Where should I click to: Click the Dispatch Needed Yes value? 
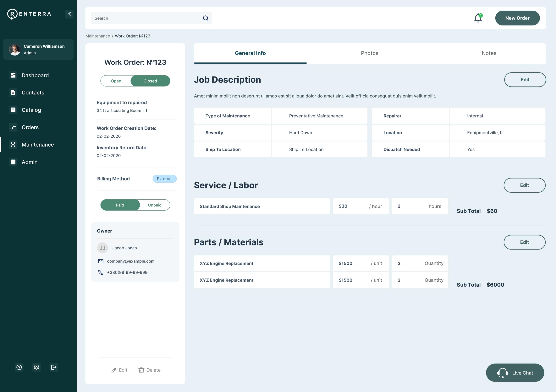471,150
